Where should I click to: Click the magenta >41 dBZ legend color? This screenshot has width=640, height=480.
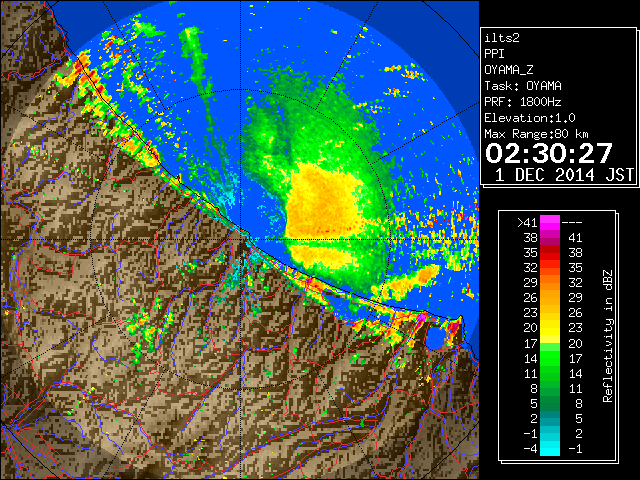(550, 222)
